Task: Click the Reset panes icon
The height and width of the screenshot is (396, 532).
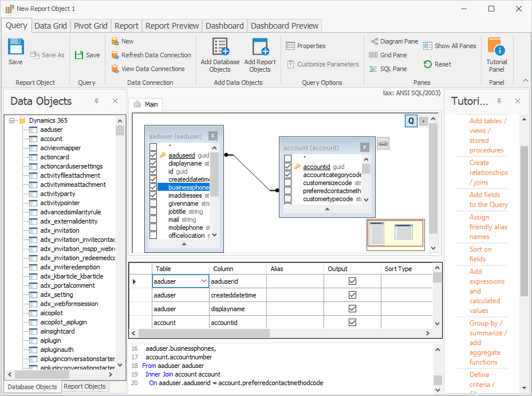Action: coord(429,64)
